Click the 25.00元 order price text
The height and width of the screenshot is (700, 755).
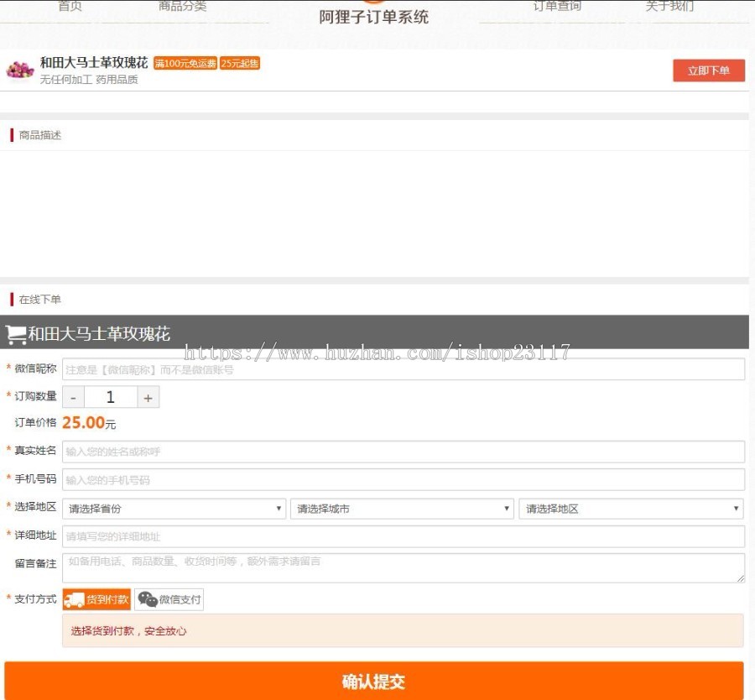[89, 423]
